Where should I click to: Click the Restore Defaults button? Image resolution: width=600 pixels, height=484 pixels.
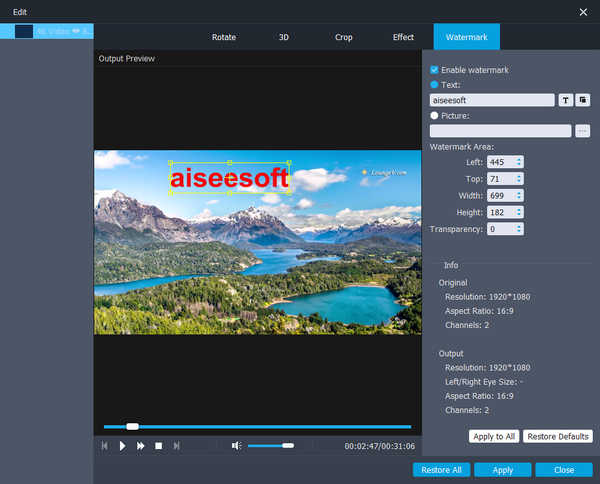pos(558,437)
